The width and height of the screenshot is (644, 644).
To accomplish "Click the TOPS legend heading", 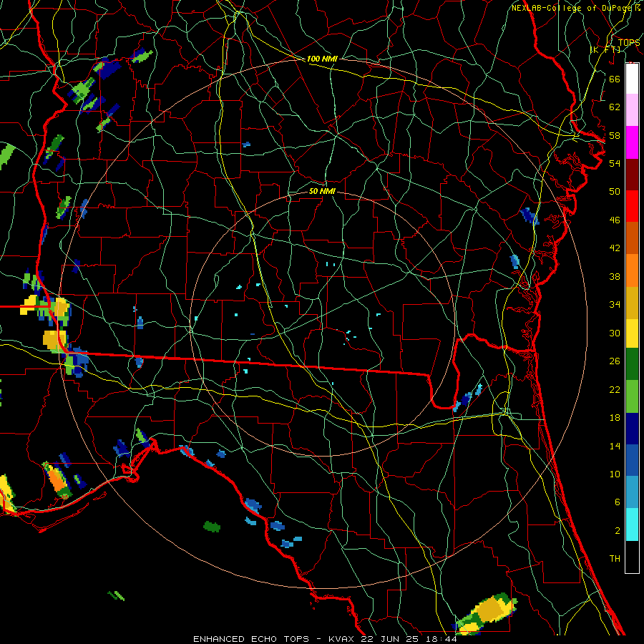I will (629, 42).
